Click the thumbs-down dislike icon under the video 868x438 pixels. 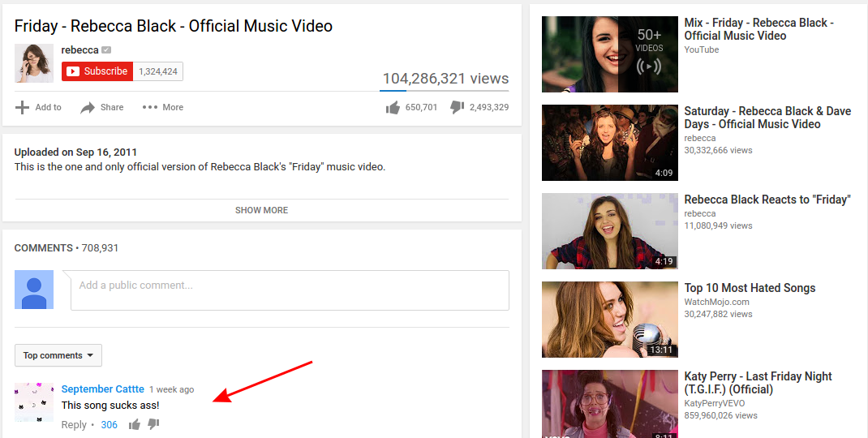click(x=458, y=107)
